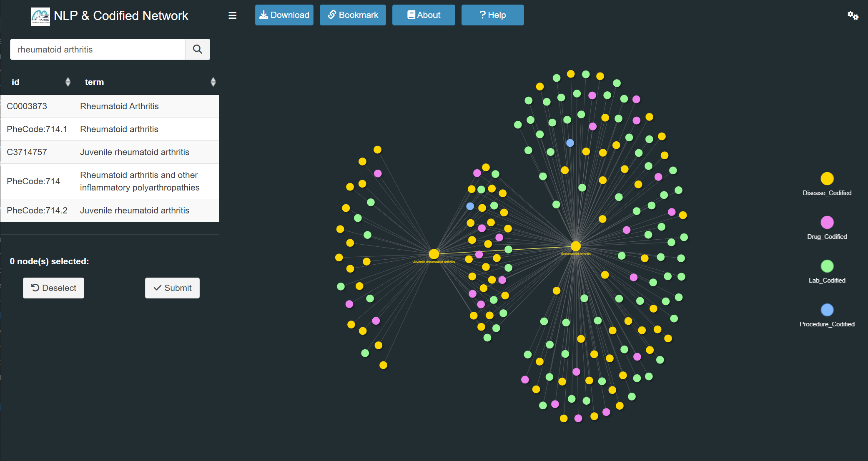Toggle Drug_Codified legend circle

click(827, 223)
